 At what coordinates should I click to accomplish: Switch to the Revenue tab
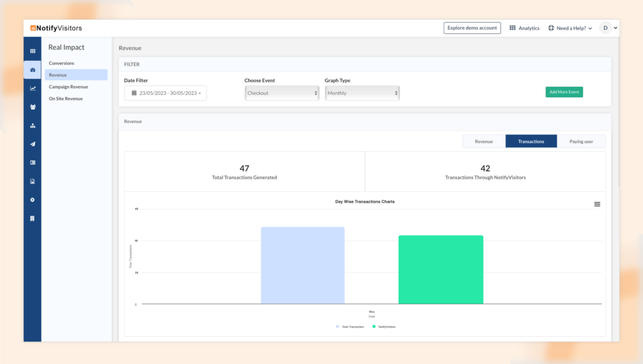click(x=484, y=141)
